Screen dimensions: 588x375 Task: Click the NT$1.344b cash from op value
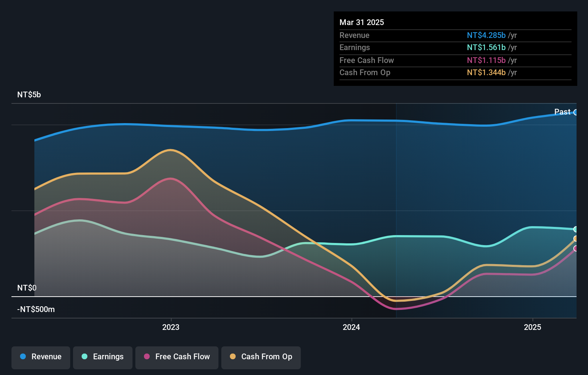(486, 72)
